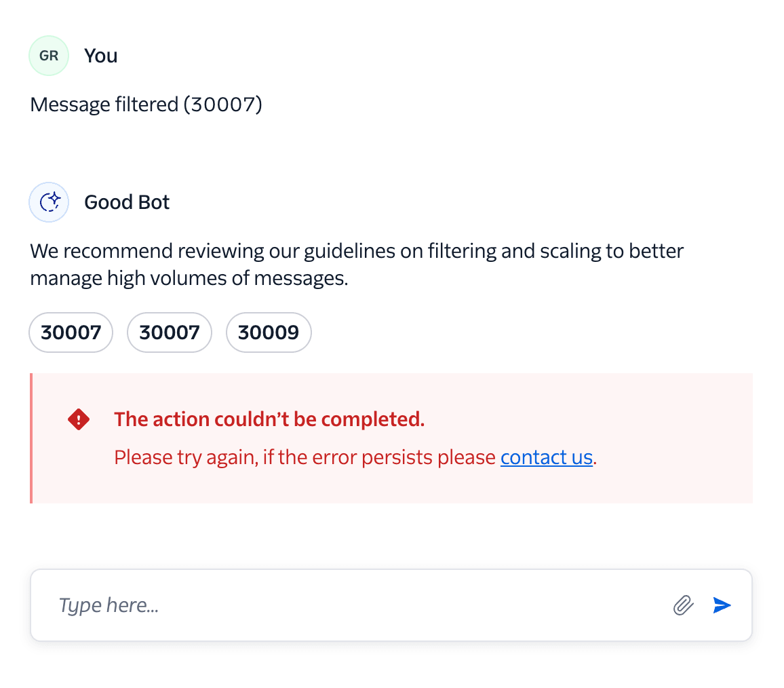Click the GR user avatar
Viewport: 784px width, 688px height.
(49, 55)
